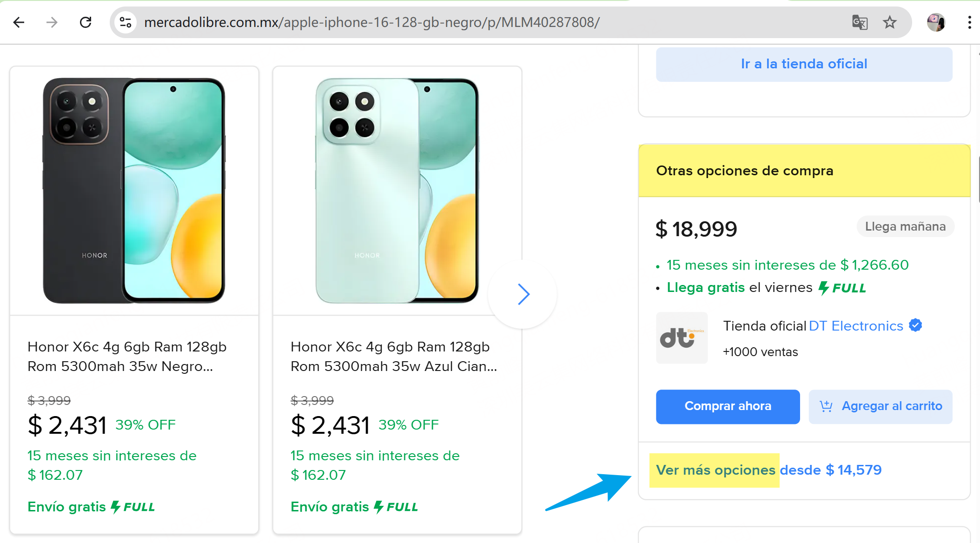Screen dimensions: 980x543
Task: Click the Comprar ahora button
Action: [x=728, y=406]
